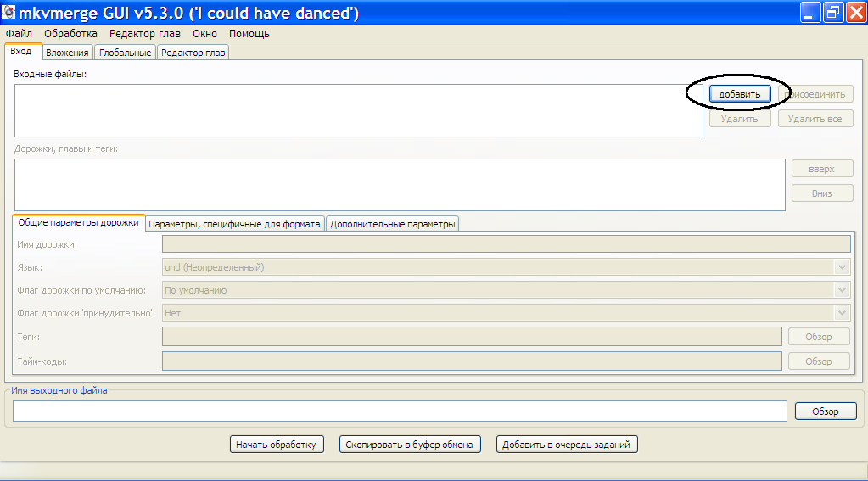This screenshot has height=481, width=868.
Task: Open the Окно menu
Action: [204, 34]
